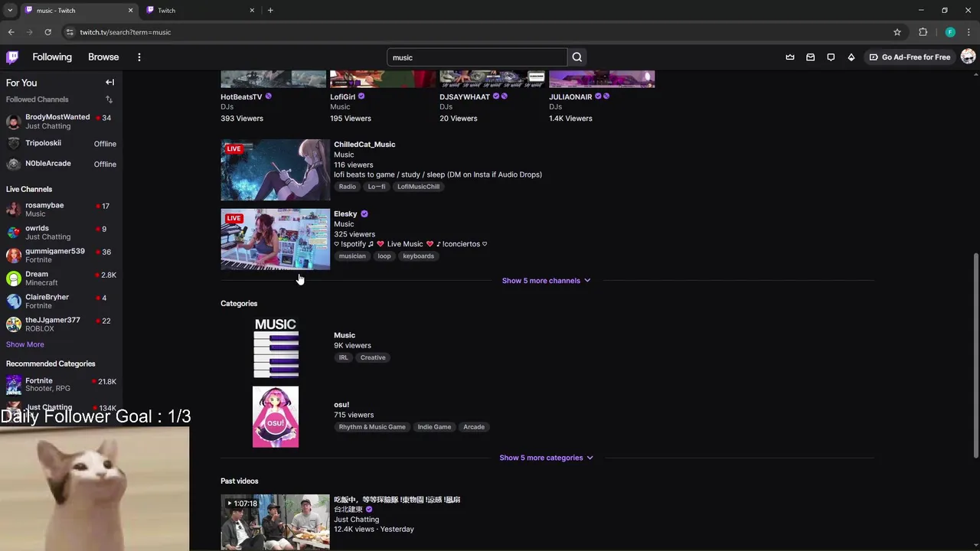The width and height of the screenshot is (980, 551).
Task: View site information icon in address bar
Action: tap(70, 32)
